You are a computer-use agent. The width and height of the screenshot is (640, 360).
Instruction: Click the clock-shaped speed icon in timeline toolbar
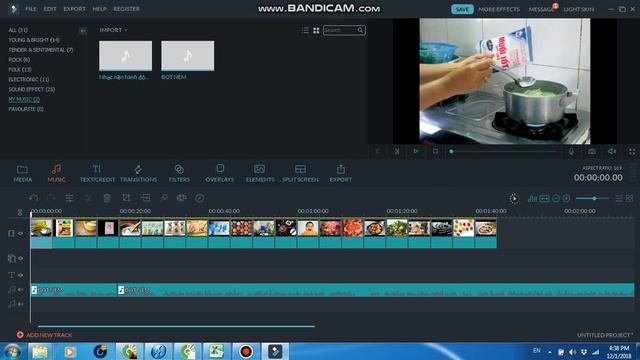pos(200,198)
